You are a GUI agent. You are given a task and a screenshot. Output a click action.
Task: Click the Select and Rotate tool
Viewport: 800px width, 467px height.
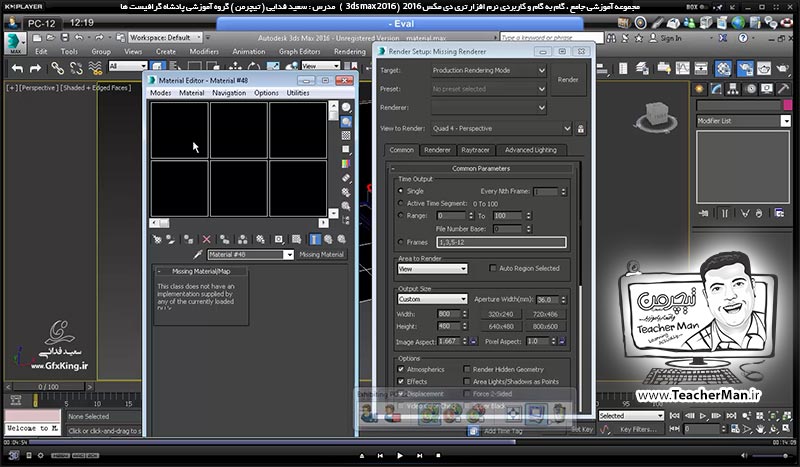coord(254,67)
